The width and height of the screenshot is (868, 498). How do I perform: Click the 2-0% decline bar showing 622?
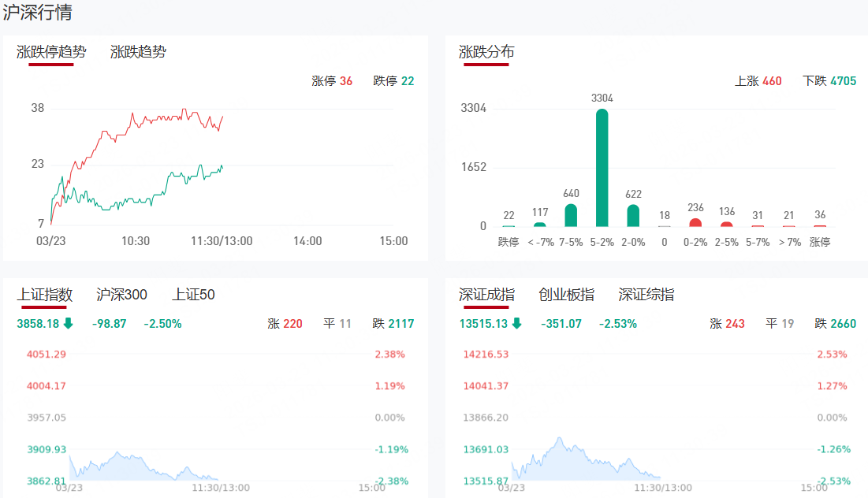point(633,215)
